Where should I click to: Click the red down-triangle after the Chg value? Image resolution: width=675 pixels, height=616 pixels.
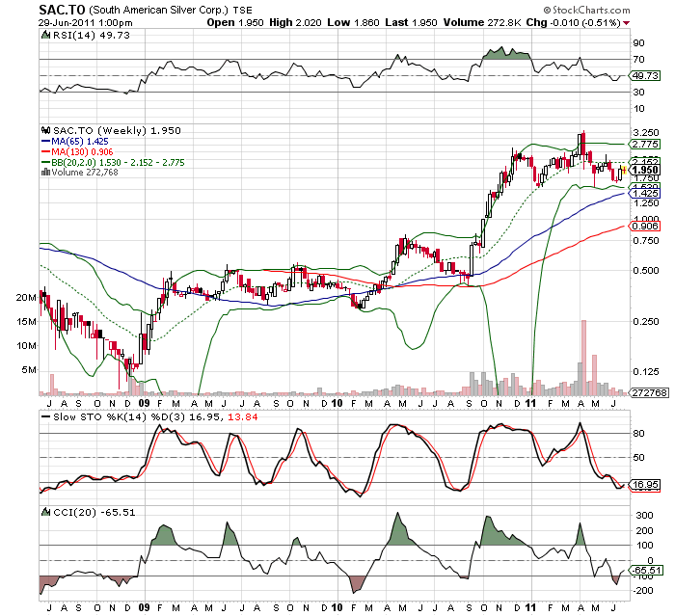click(627, 23)
